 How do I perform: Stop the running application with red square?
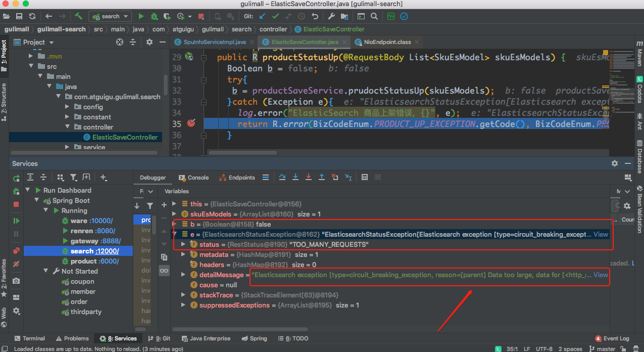click(x=201, y=17)
